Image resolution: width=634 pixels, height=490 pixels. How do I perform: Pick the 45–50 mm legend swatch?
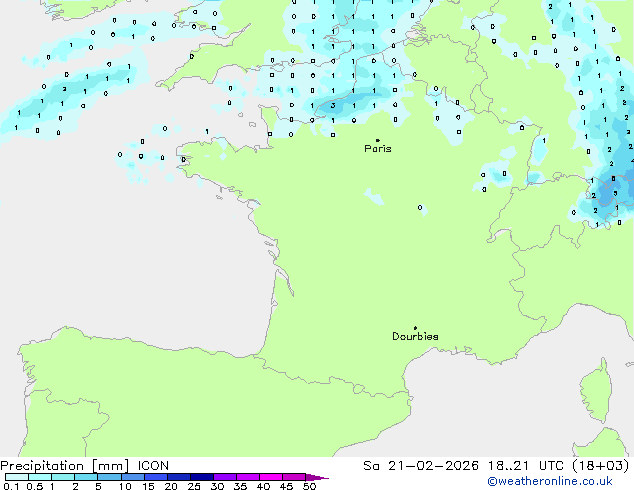point(294,477)
